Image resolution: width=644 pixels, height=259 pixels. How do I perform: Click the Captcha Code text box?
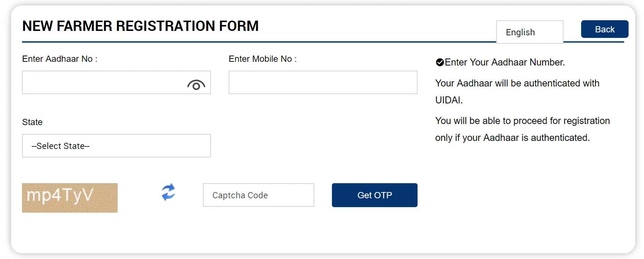(258, 195)
